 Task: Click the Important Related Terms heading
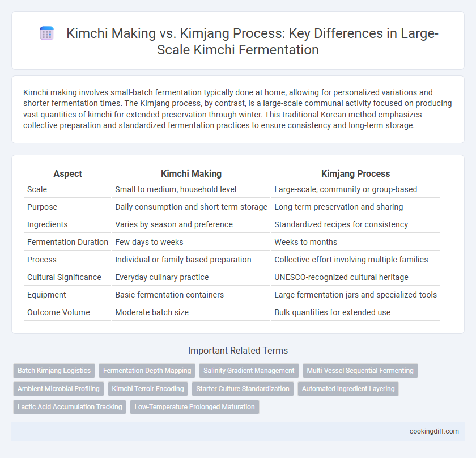(x=238, y=350)
